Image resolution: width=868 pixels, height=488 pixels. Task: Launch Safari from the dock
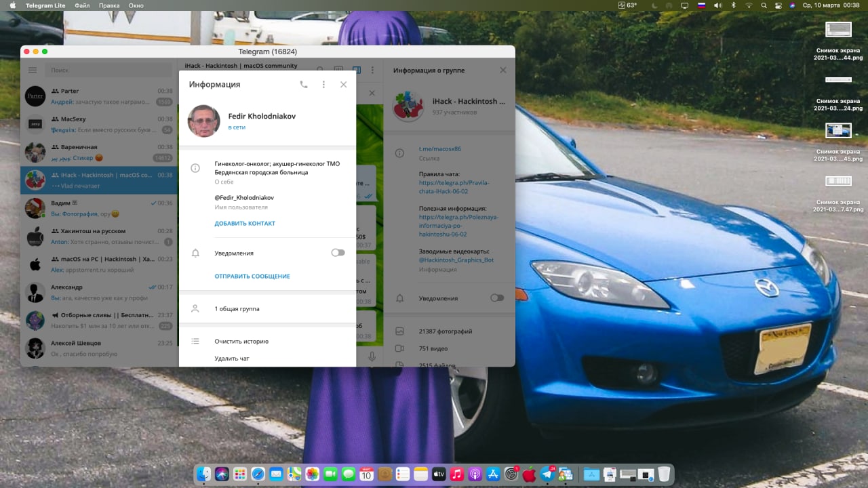(258, 474)
